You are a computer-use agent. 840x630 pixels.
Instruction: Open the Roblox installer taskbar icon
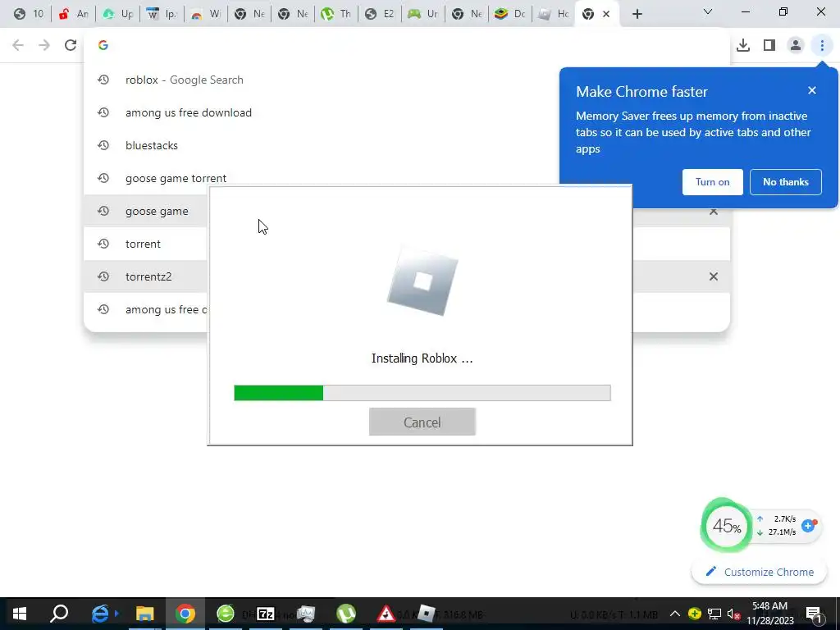(426, 614)
